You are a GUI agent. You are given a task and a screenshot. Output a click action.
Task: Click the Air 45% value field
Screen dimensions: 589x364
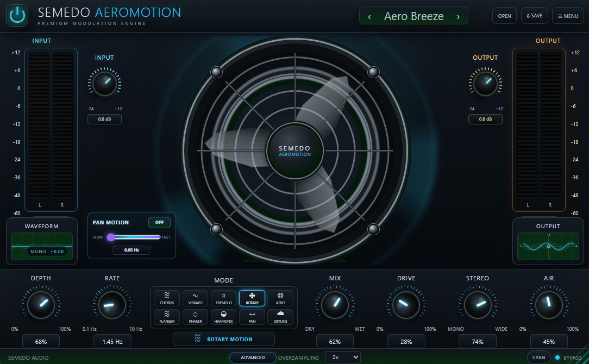[549, 342]
